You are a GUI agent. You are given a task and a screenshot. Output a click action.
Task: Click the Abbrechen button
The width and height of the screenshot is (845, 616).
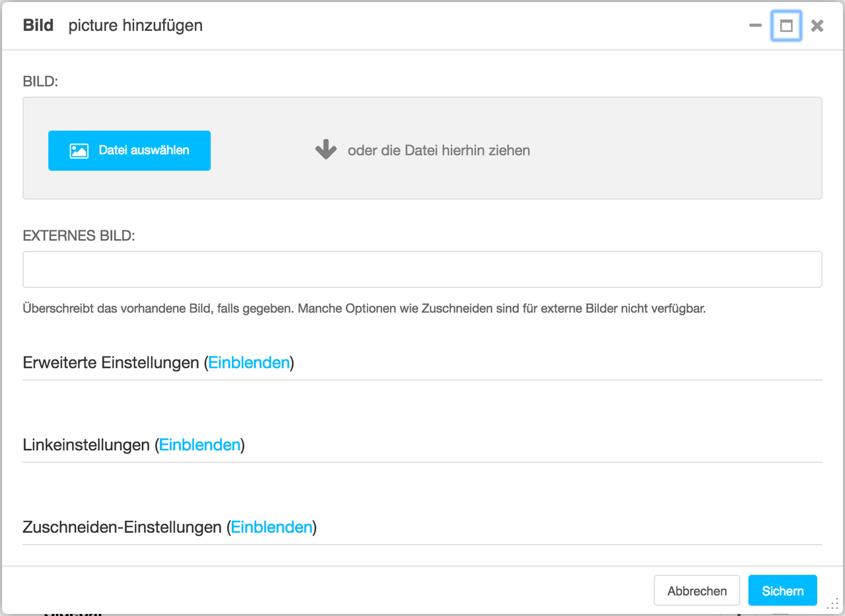point(697,591)
